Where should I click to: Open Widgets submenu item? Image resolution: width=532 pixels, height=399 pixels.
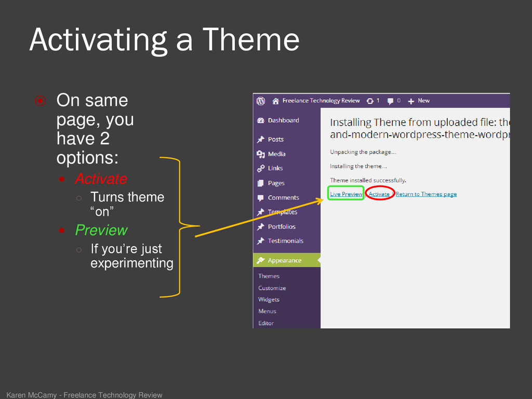pyautogui.click(x=269, y=300)
